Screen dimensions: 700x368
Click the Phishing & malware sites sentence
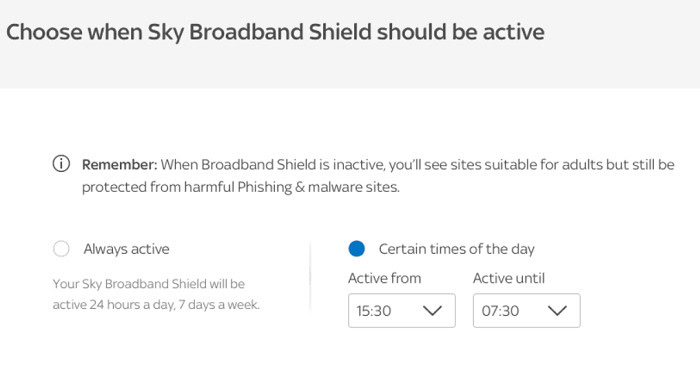pyautogui.click(x=241, y=187)
